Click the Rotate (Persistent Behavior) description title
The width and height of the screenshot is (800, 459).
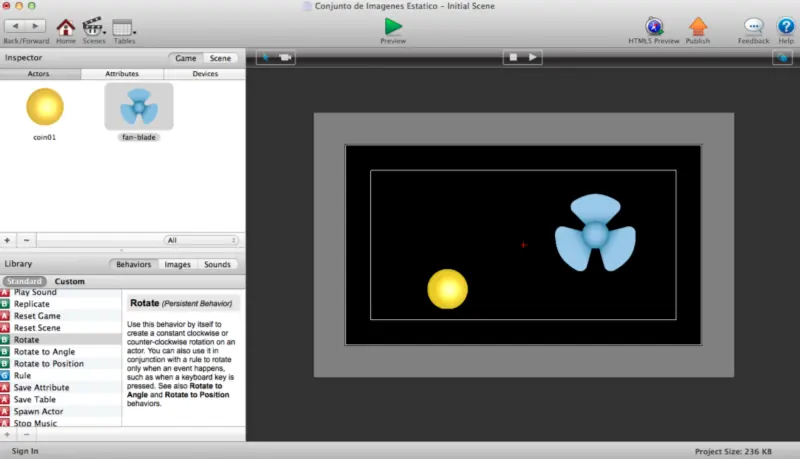click(x=181, y=303)
